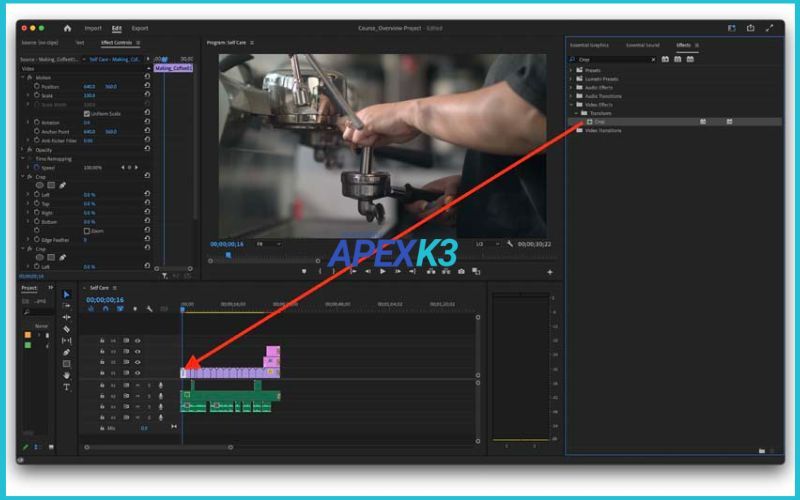Select the Pen tool in the tools panel
800x500 pixels.
pos(67,352)
